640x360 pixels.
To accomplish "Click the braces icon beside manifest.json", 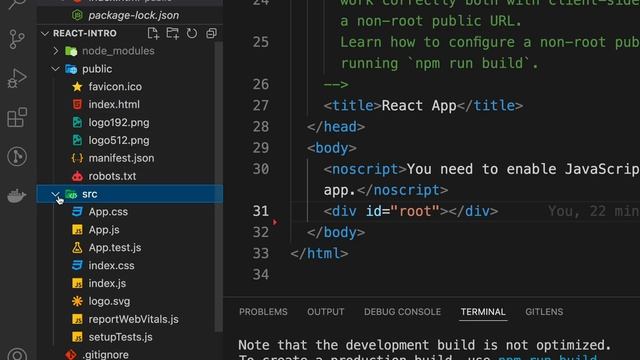I will coord(77,158).
